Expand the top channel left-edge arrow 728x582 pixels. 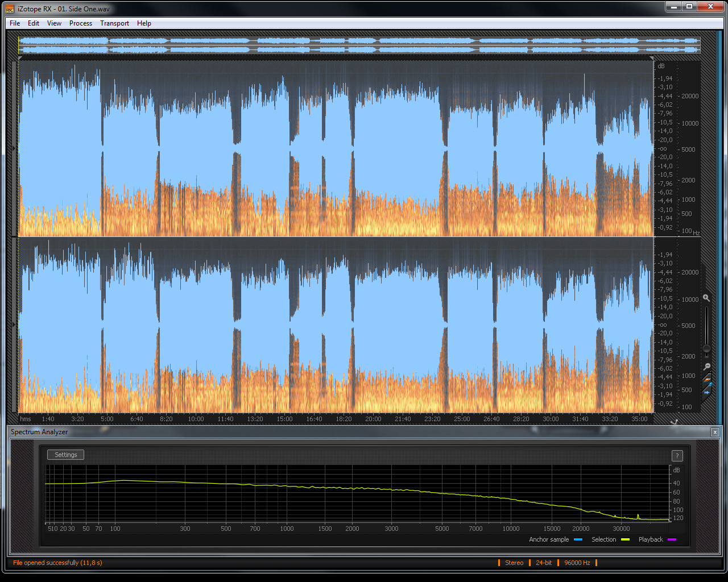point(14,148)
